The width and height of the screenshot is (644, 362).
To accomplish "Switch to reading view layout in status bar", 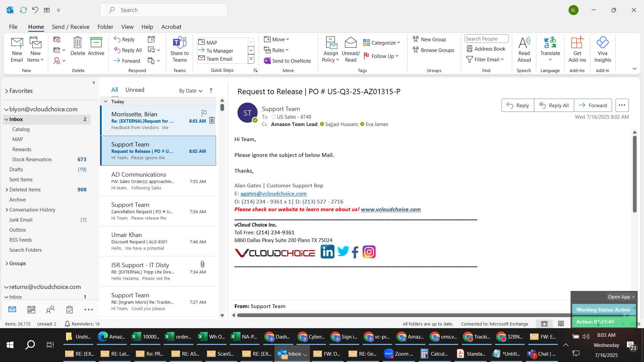I will (x=561, y=324).
